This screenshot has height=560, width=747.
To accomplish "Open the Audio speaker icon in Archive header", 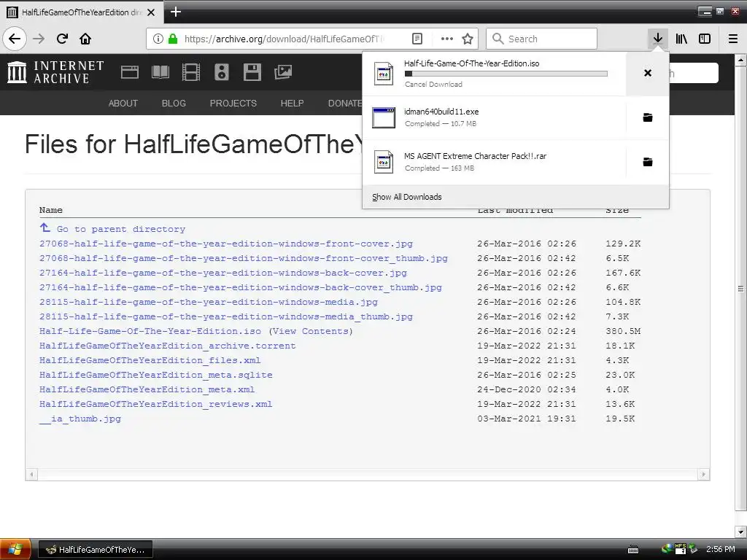I will coord(222,72).
